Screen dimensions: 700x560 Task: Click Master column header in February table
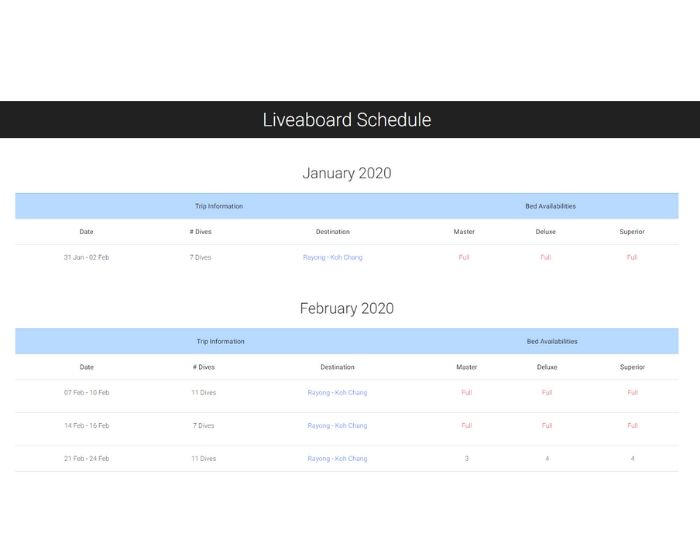467,367
